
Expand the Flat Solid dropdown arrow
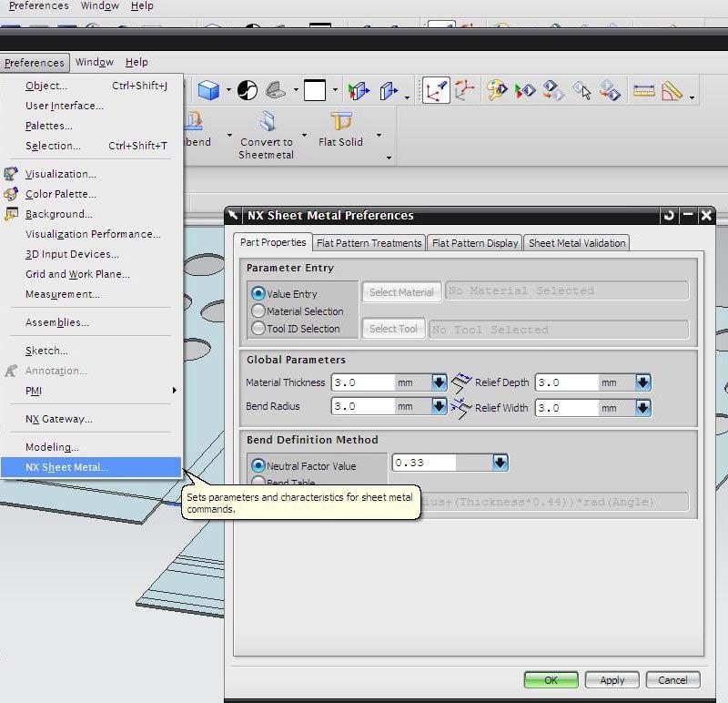tap(379, 135)
